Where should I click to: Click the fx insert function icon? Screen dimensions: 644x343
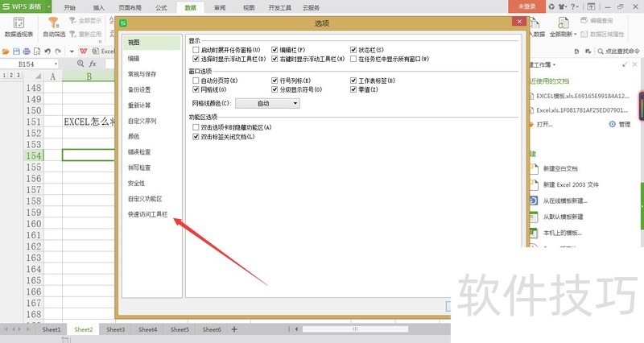(x=93, y=64)
